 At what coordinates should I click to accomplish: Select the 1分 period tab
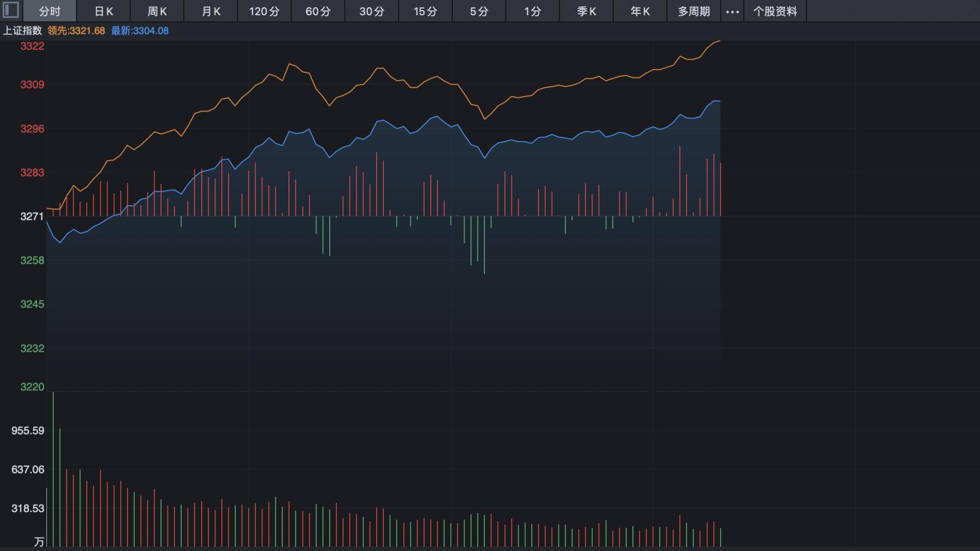(532, 11)
